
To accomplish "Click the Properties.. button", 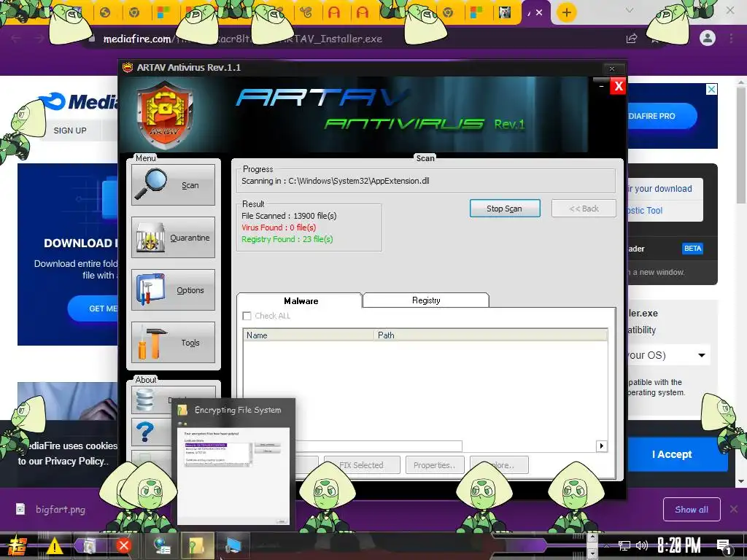I will tap(435, 465).
